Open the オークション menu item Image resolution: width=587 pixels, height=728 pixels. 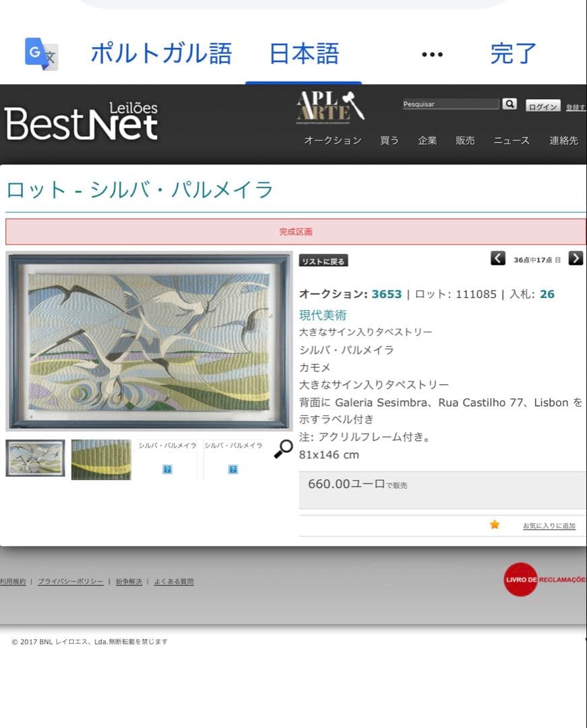pyautogui.click(x=332, y=140)
